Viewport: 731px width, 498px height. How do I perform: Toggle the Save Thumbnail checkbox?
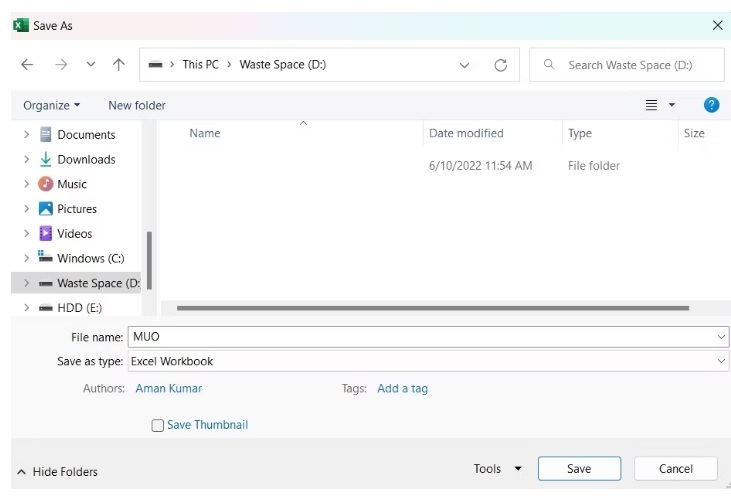pyautogui.click(x=158, y=425)
